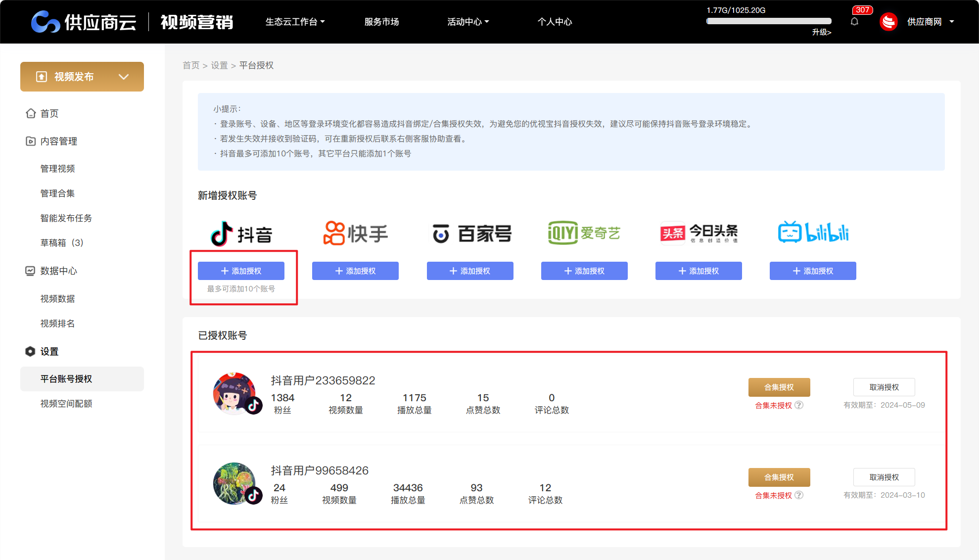The image size is (979, 560).
Task: Click 合集授权 for 抖音用户233659822
Action: (x=779, y=387)
